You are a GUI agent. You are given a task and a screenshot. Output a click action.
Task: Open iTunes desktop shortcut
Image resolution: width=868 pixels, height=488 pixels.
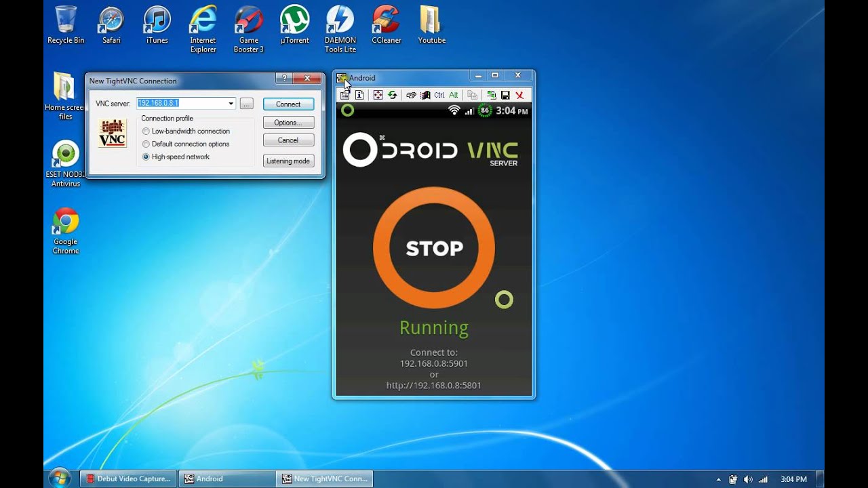pyautogui.click(x=157, y=25)
